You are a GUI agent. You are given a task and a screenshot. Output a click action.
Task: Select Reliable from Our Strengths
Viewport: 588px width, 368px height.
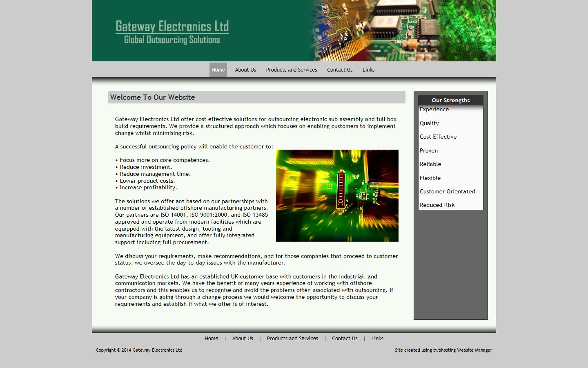pyautogui.click(x=430, y=164)
